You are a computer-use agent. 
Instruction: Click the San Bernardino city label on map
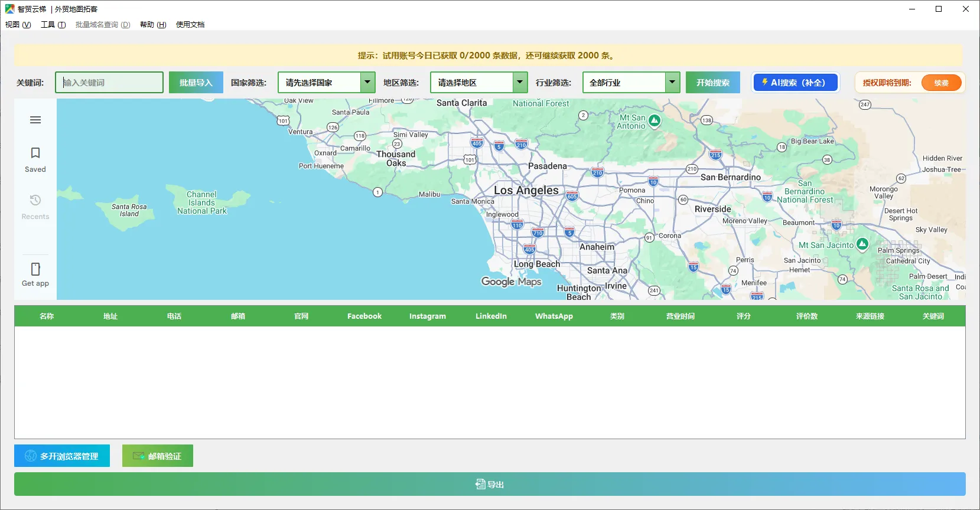tap(731, 177)
